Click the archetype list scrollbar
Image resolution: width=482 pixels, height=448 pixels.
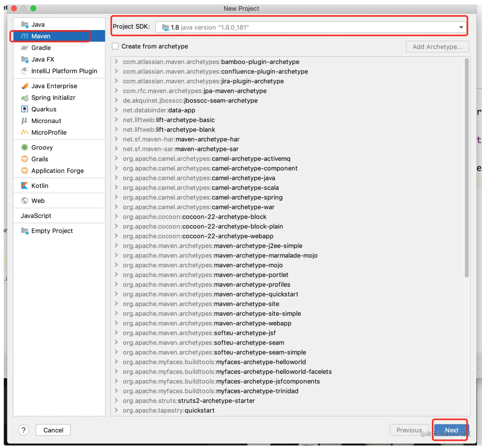pos(467,168)
